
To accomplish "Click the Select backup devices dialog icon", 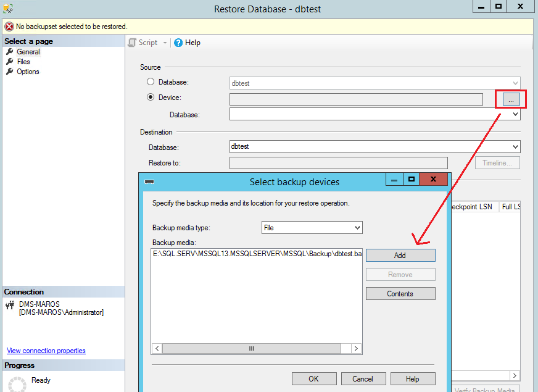I will pos(149,182).
